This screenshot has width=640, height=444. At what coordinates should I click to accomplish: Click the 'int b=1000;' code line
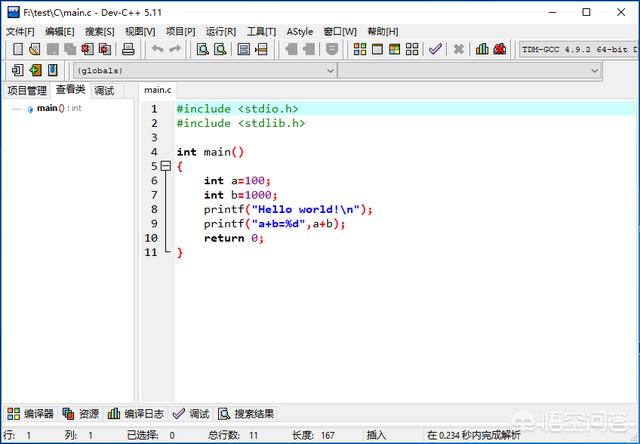coord(241,195)
